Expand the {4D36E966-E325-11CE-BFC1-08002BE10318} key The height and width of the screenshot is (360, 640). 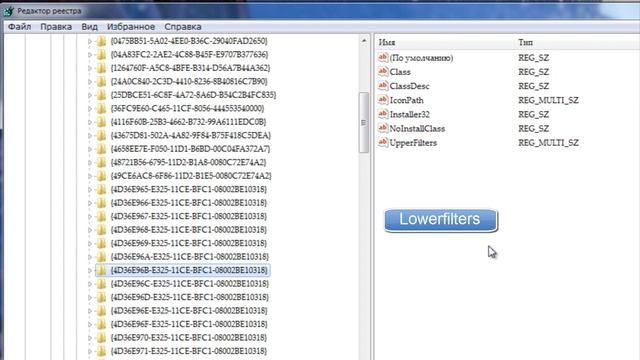90,202
